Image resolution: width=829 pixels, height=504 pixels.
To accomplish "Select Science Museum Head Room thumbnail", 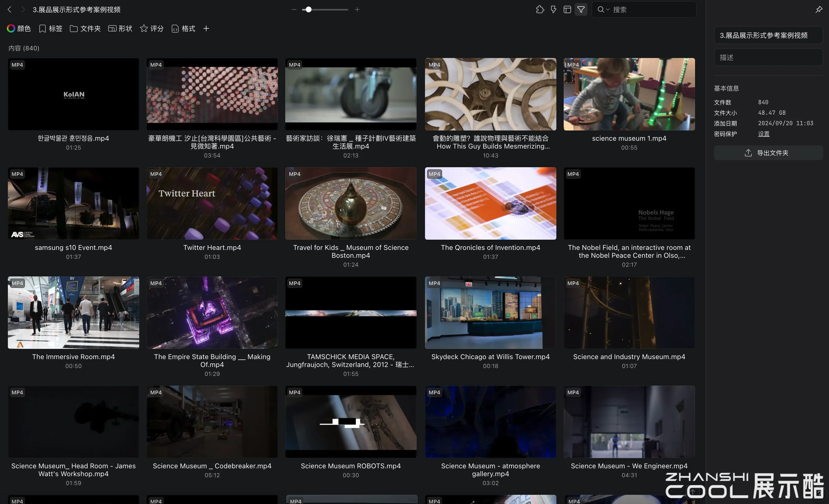I will (x=73, y=422).
